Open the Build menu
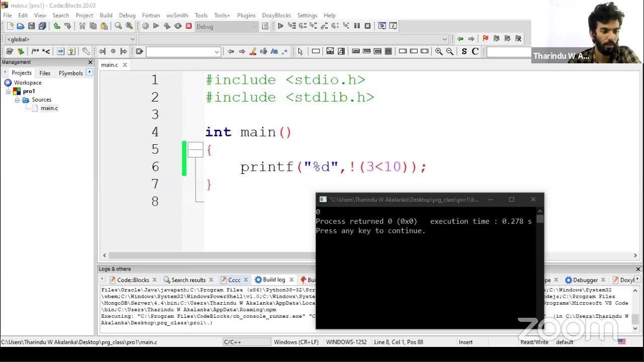Screen dimensions: 644x362 pos(106,16)
